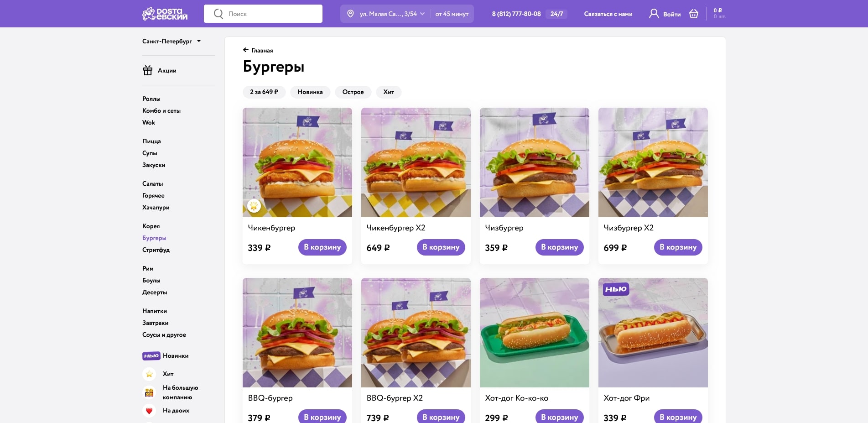Click the Dostaevsky logo in header
Image resolution: width=868 pixels, height=423 pixels.
click(x=165, y=14)
